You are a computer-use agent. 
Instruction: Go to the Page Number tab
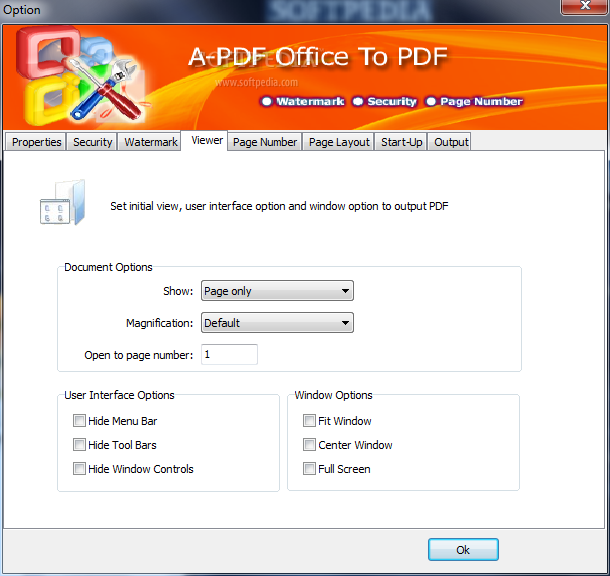[265, 142]
